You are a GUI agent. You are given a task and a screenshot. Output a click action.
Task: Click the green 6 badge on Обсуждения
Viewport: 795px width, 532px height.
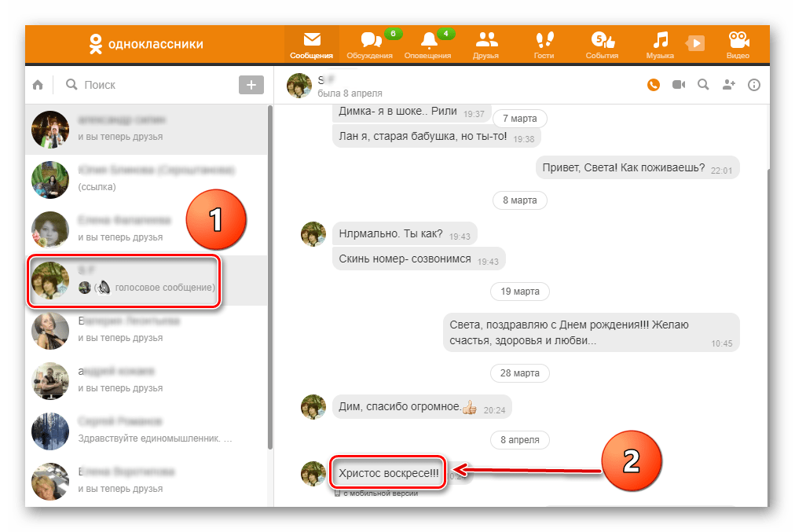point(393,34)
